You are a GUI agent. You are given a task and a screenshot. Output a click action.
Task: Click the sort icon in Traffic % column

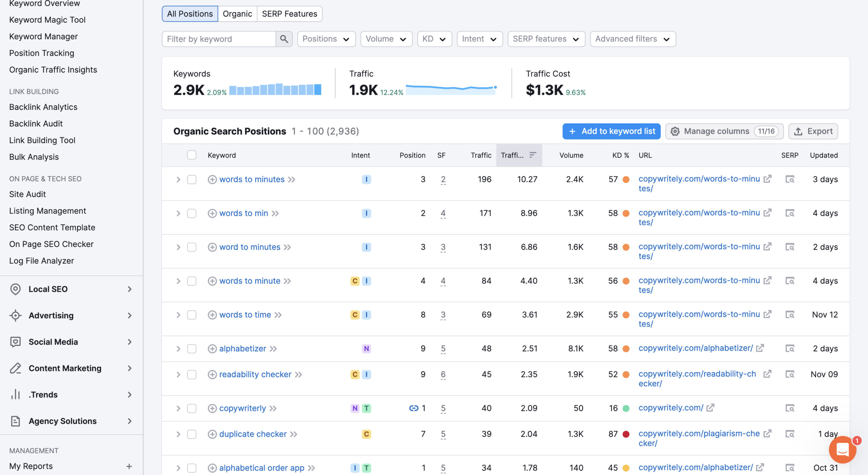(533, 155)
